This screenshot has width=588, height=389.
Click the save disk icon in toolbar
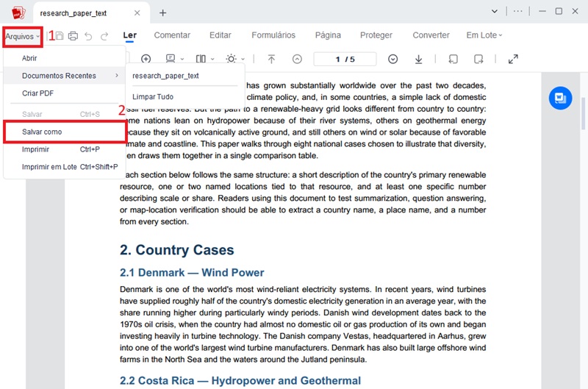[60, 36]
